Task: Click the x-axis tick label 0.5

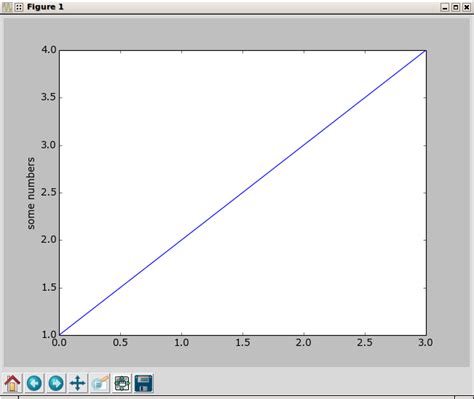Action: click(120, 343)
